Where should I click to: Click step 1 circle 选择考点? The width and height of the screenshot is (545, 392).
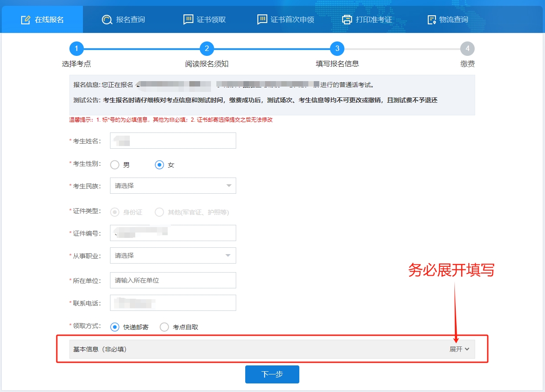[x=76, y=49]
